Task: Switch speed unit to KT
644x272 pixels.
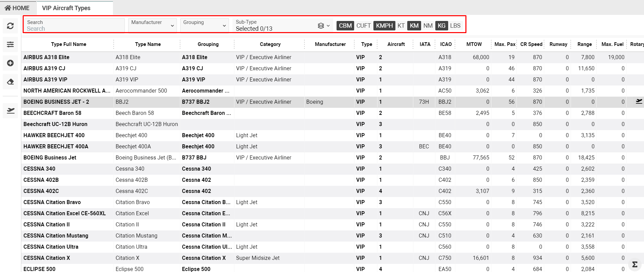Action: pos(401,26)
